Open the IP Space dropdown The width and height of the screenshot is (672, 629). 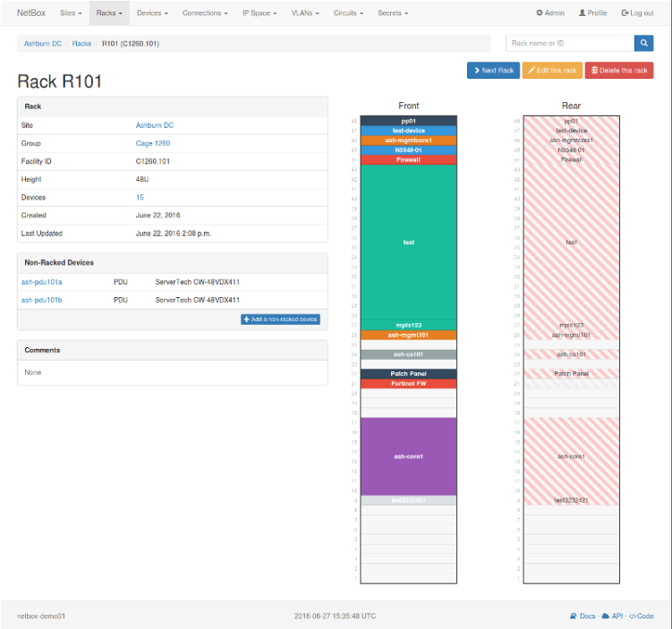click(259, 13)
